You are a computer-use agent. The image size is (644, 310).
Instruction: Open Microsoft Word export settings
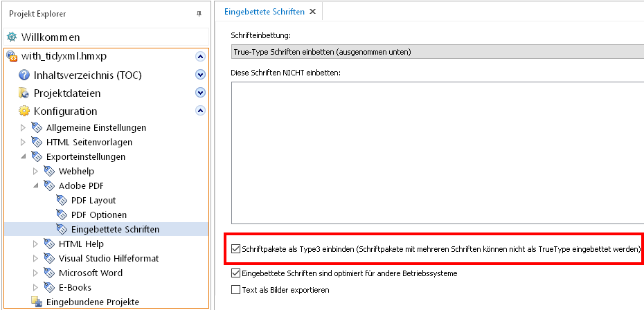pos(90,273)
